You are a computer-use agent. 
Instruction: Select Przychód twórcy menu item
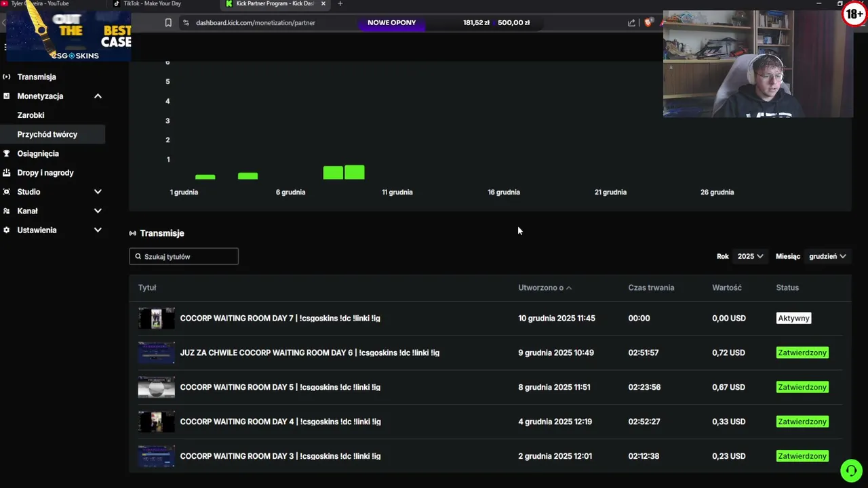coord(52,134)
